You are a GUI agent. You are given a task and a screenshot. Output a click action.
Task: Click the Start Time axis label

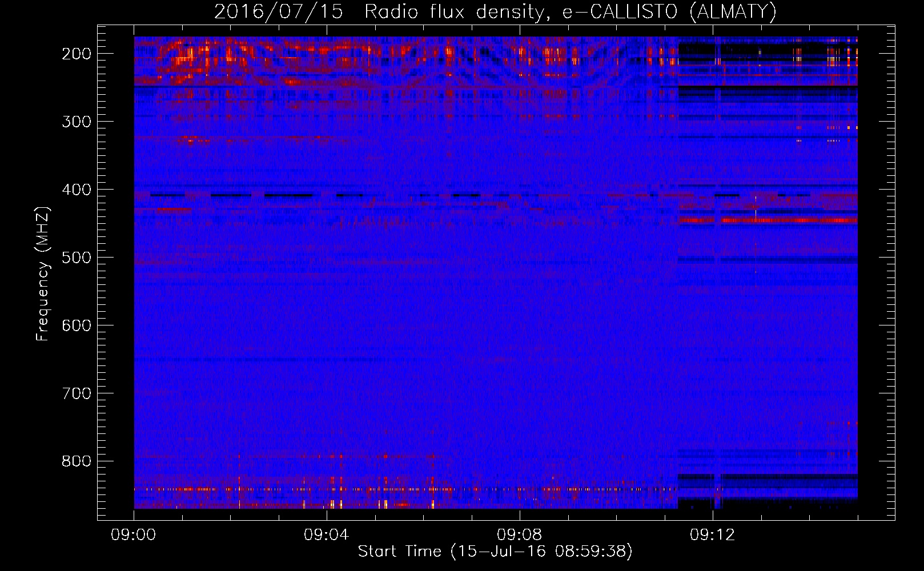click(495, 552)
